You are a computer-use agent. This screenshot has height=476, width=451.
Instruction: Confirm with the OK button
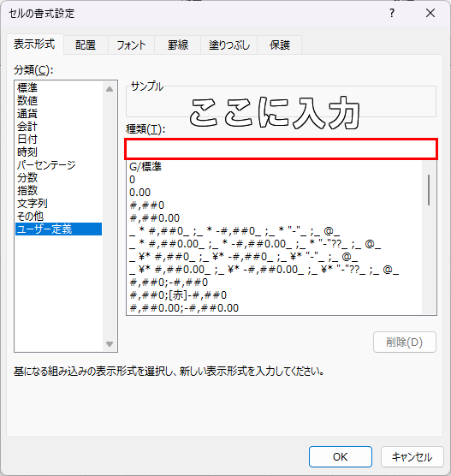341,456
